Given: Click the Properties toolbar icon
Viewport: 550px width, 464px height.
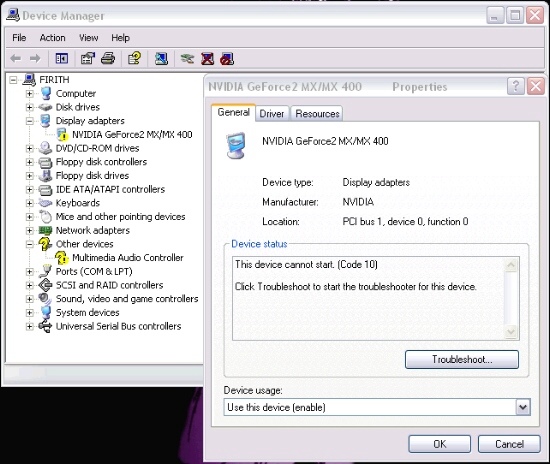Looking at the screenshot, I should (x=88, y=58).
